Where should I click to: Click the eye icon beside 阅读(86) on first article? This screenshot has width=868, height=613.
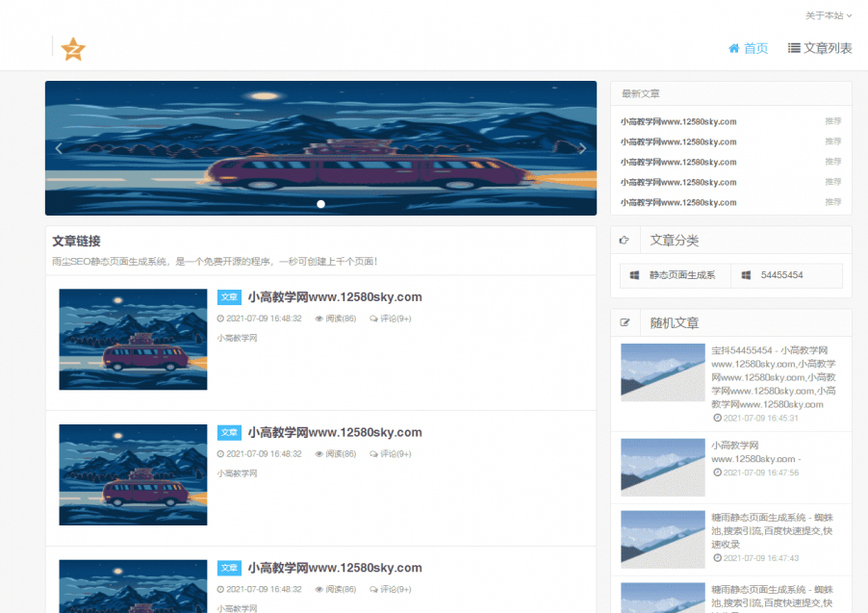coord(320,318)
